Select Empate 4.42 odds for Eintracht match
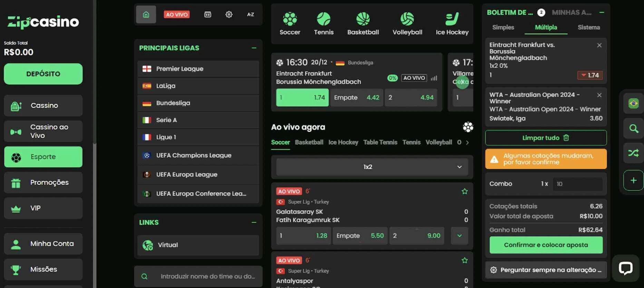The width and height of the screenshot is (644, 288). (357, 98)
